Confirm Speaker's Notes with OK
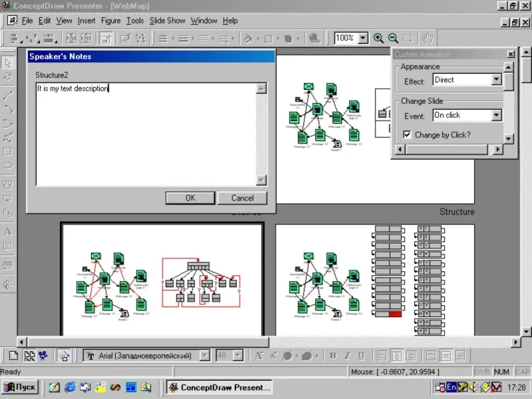Screen dimensions: 532x399 190,198
